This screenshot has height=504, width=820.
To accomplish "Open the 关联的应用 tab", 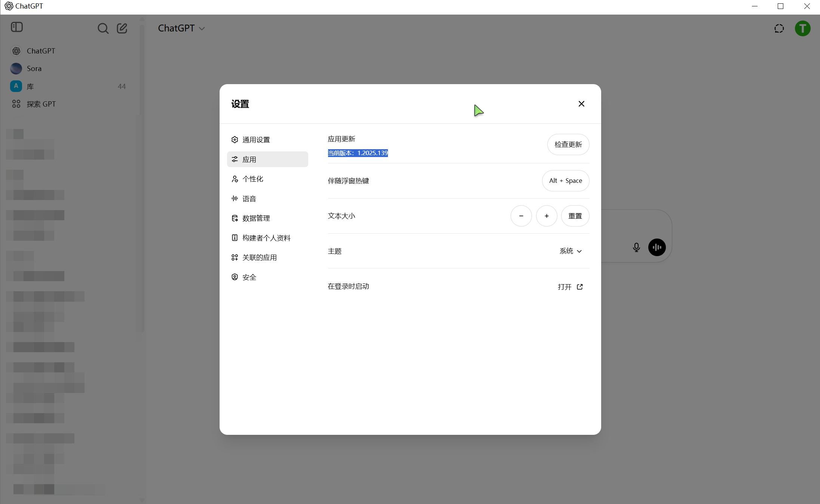I will [x=267, y=257].
